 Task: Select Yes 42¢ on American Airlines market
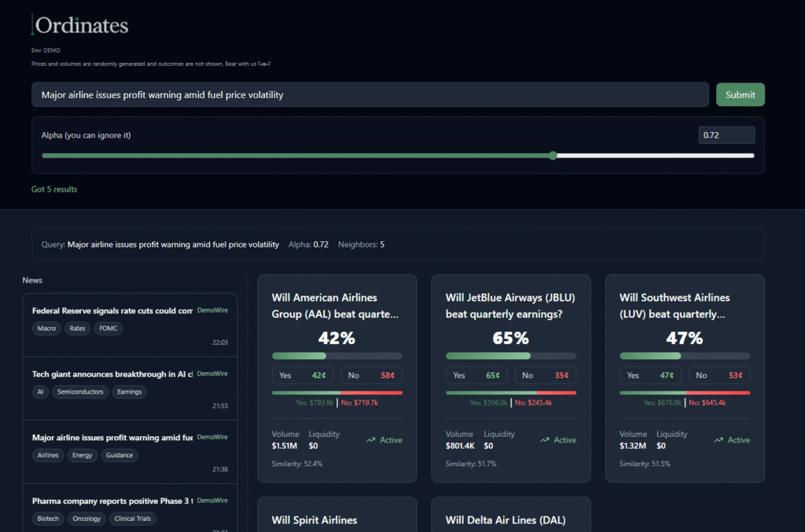pos(303,376)
